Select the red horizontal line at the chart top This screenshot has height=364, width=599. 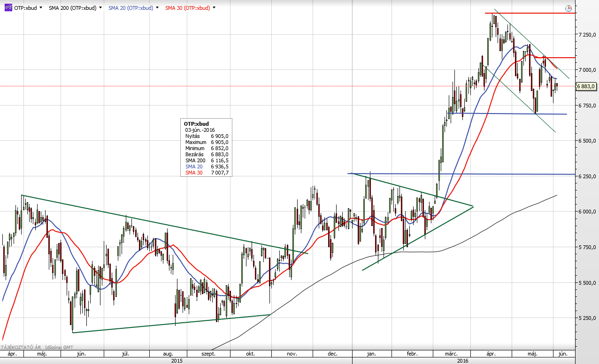point(530,13)
